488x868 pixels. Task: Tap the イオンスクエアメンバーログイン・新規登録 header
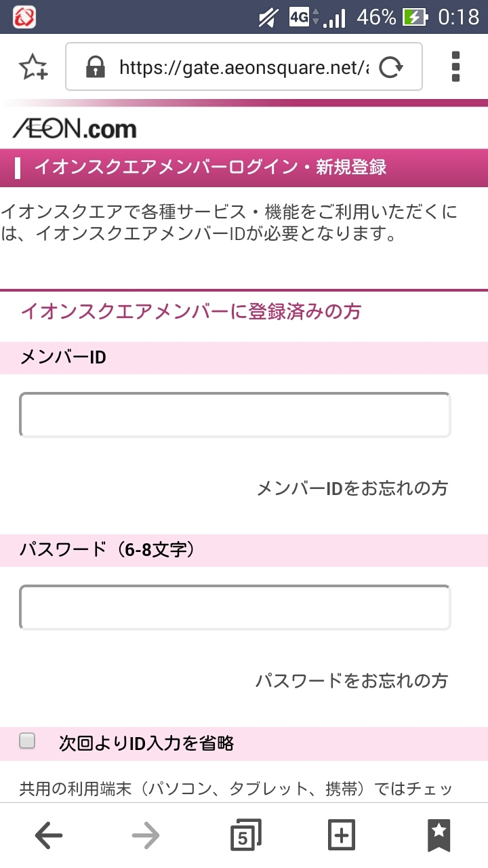[210, 167]
